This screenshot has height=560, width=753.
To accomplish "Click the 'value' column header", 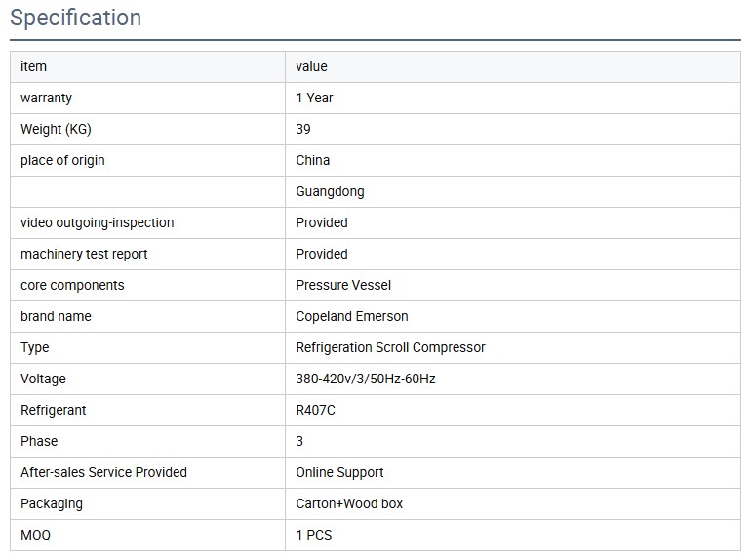I will coord(311,66).
